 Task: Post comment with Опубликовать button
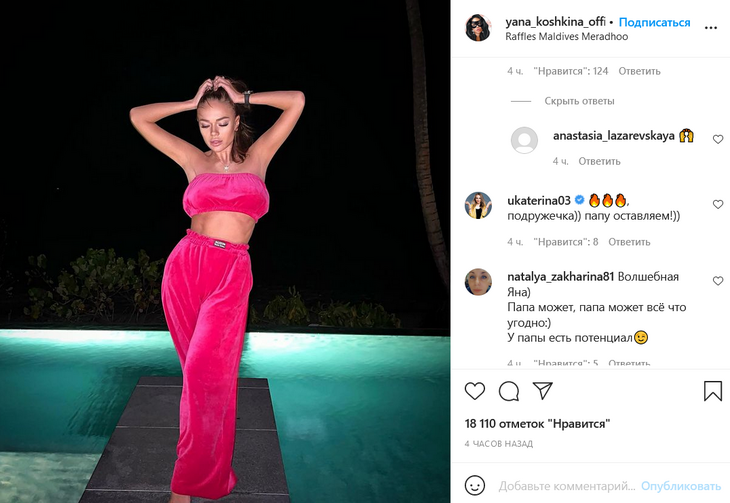[681, 486]
